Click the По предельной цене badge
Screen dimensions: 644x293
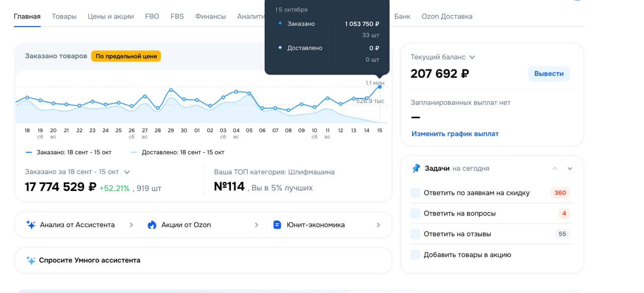(126, 56)
